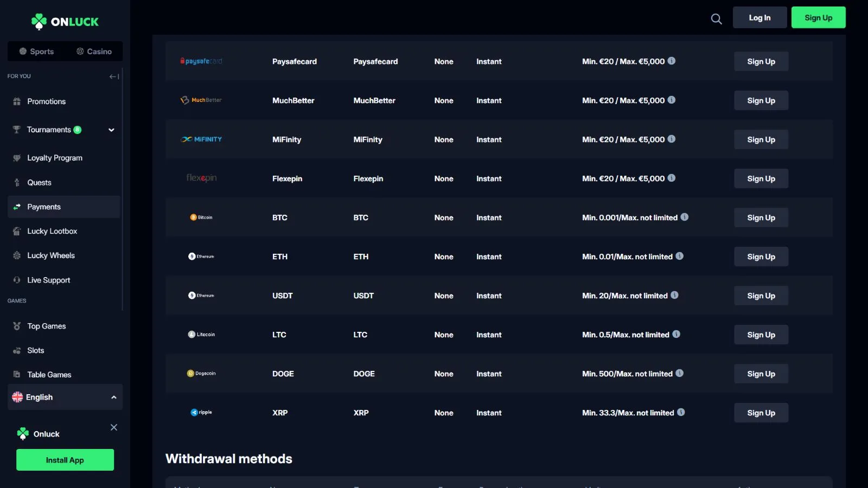Open info icon for DOGE limits
The image size is (868, 488).
pos(680,373)
